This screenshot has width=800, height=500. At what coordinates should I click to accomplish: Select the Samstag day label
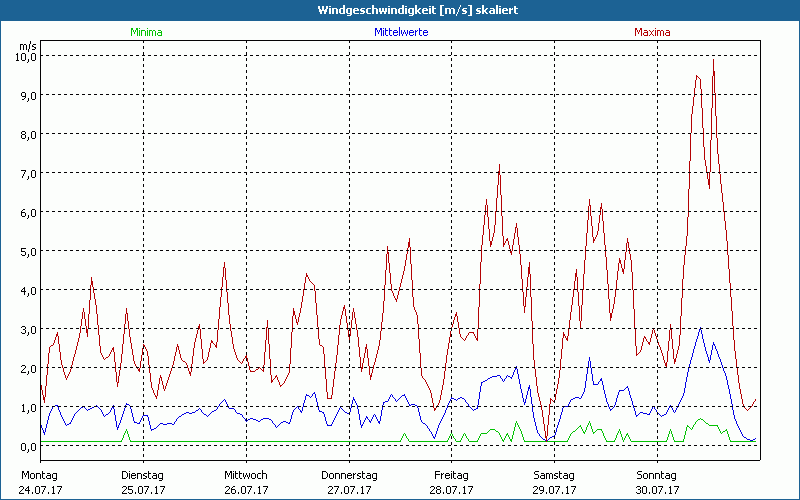[554, 475]
